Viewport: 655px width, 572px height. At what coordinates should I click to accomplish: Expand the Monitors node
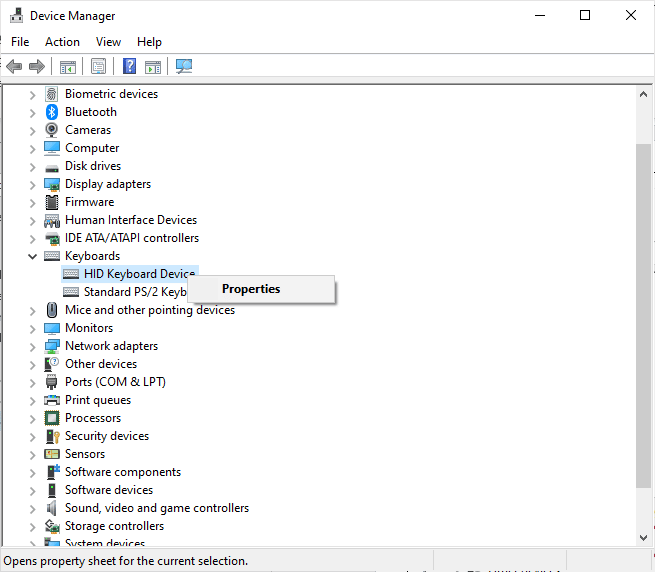click(x=33, y=328)
